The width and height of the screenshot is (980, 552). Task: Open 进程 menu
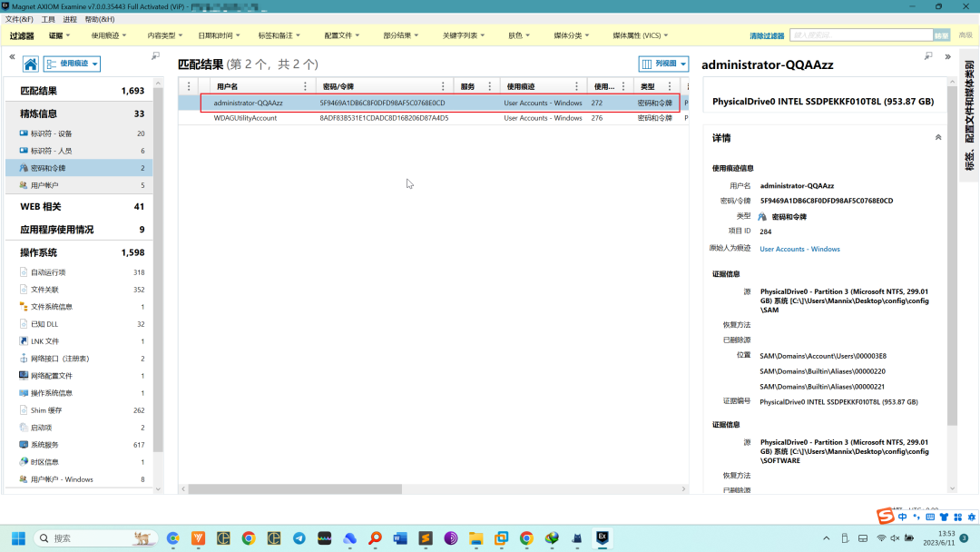click(70, 19)
